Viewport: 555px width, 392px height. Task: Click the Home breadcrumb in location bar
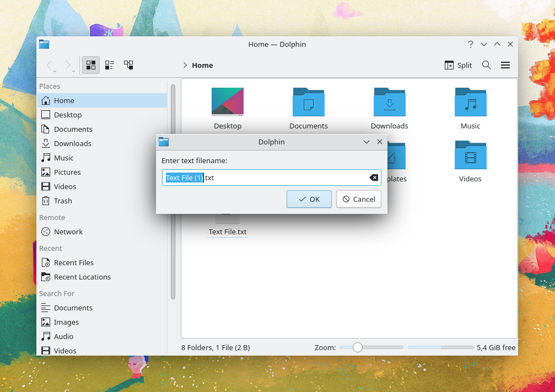(x=202, y=65)
